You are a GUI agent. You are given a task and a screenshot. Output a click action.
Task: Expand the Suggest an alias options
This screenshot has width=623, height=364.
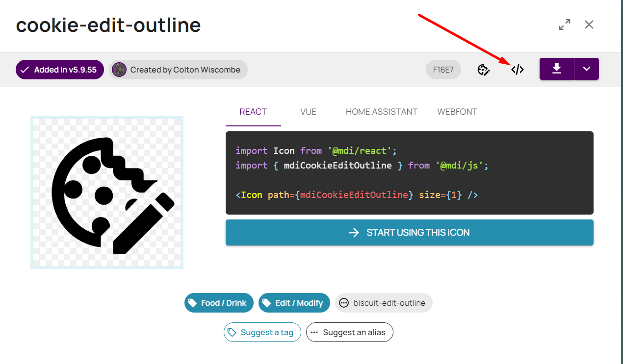coord(349,332)
